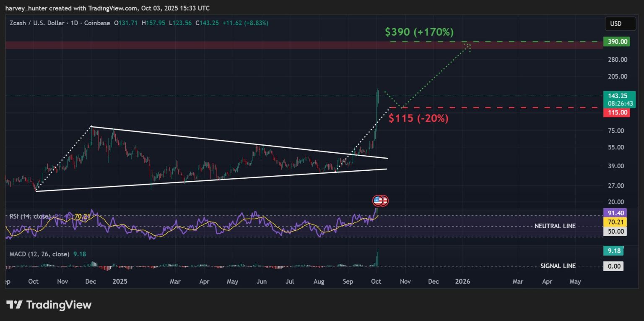Viewport: 644px width, 321px height.
Task: Select the 2026 label on the time axis
Action: click(x=463, y=282)
